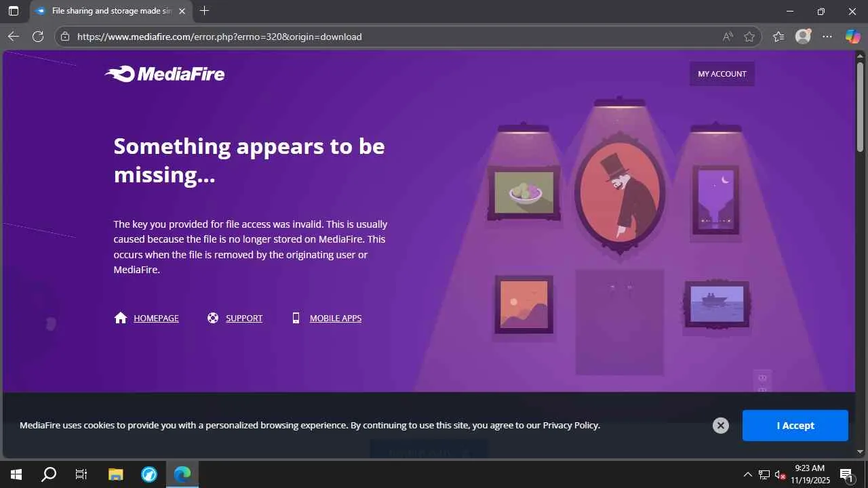Open the MY ACCOUNT button
This screenshot has height=488, width=868.
pos(722,74)
